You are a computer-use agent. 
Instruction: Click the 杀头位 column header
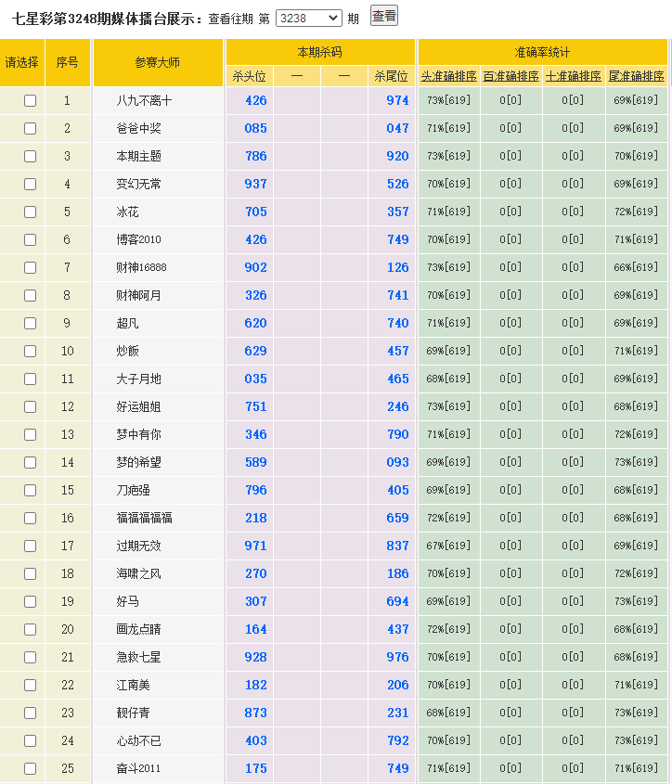[x=249, y=76]
